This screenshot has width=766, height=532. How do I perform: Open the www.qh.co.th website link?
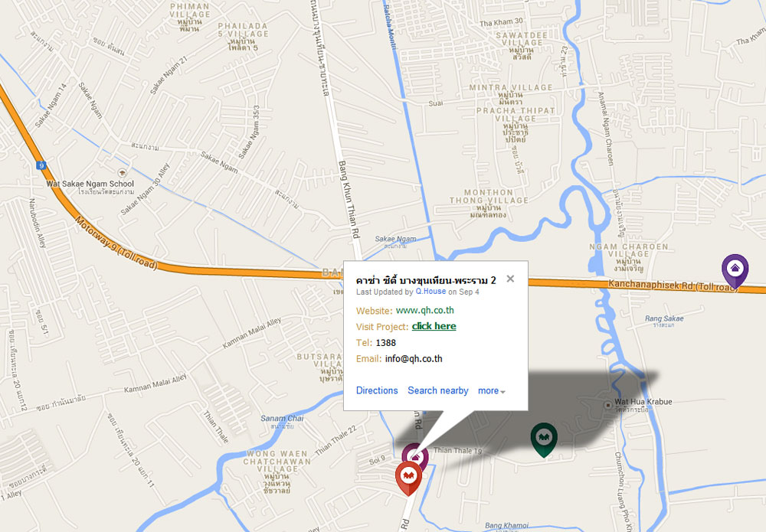424,311
